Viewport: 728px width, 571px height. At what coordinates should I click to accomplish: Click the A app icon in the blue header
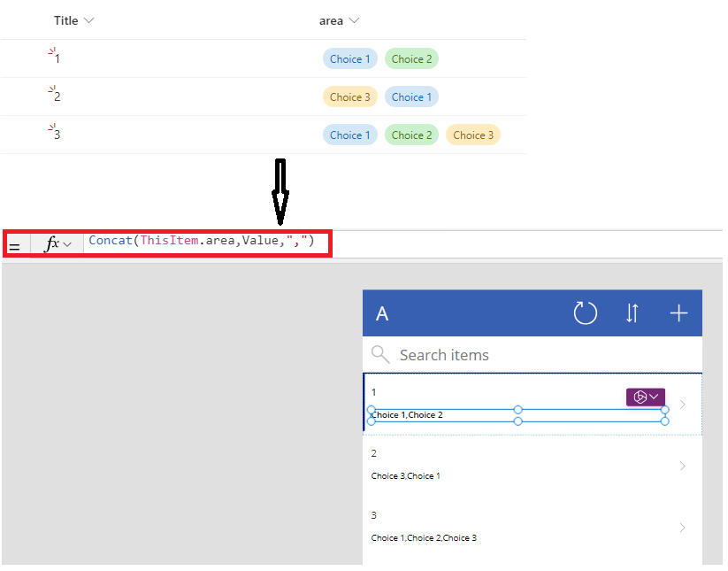coord(383,313)
